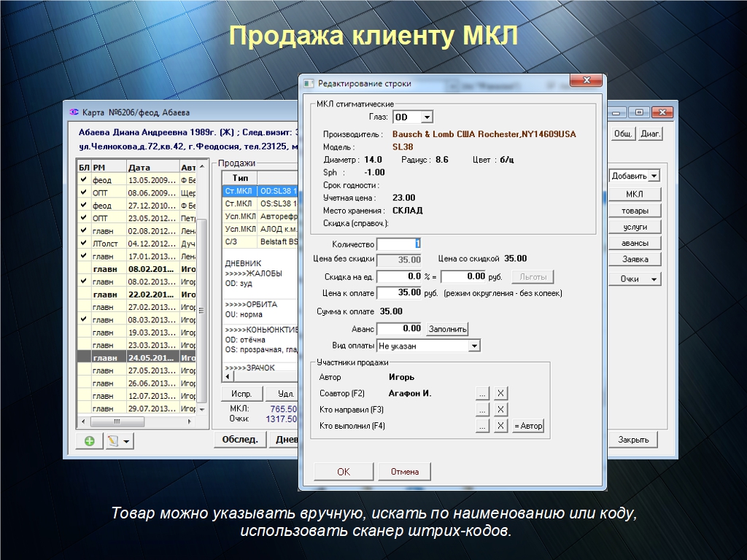This screenshot has width=747, height=560.
Task: Clear Кто выполнил (F4) with its X button
Action: [x=500, y=426]
